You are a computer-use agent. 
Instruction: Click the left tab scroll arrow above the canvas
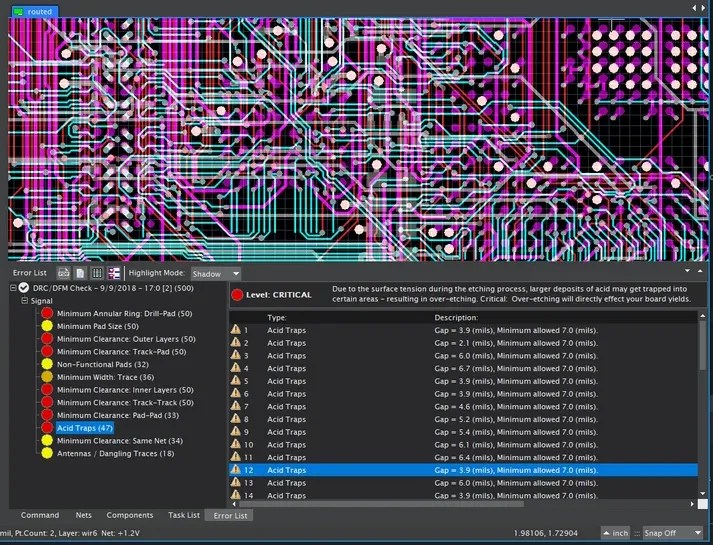(694, 8)
